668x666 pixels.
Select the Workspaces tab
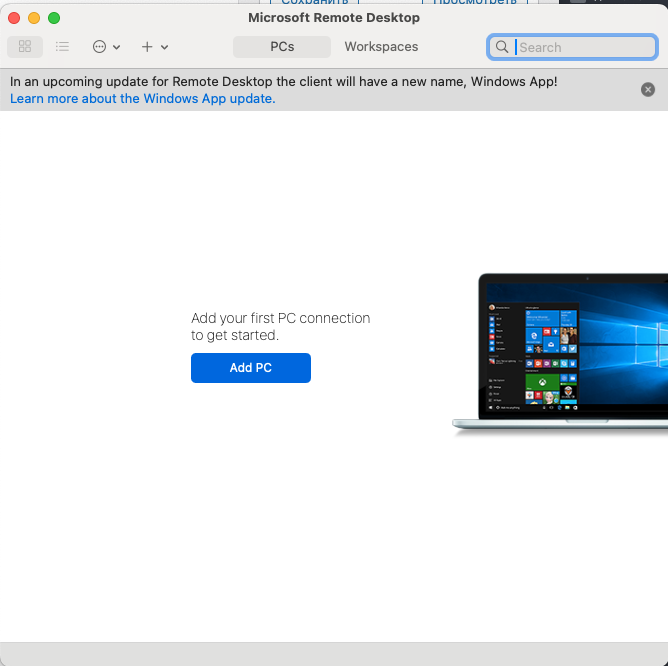point(381,46)
